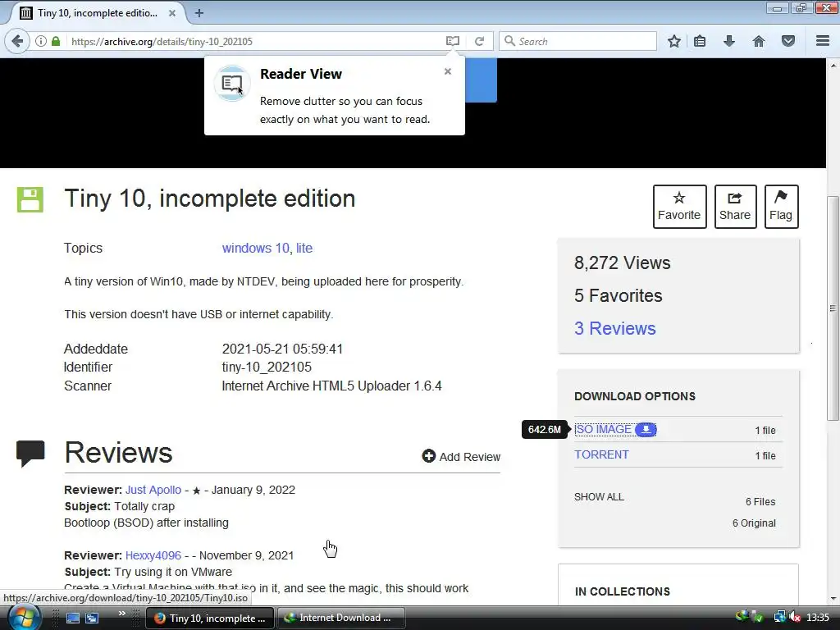Flag this item with the Flag button
Image resolution: width=840 pixels, height=630 pixels.
tap(781, 207)
